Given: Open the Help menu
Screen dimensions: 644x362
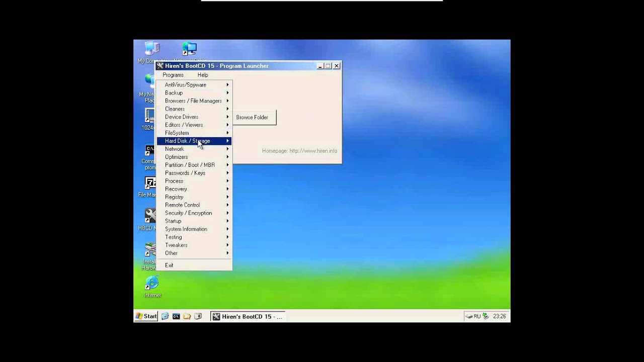Looking at the screenshot, I should [x=203, y=75].
